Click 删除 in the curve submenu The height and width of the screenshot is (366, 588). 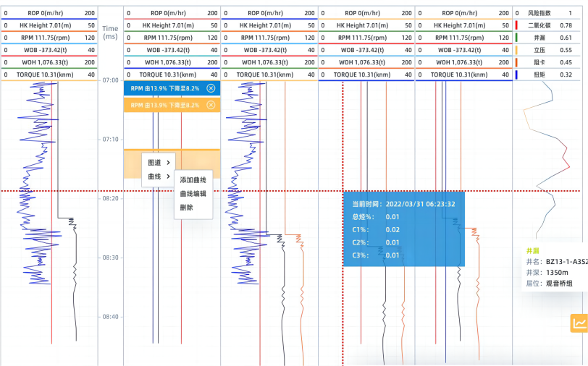pos(186,207)
